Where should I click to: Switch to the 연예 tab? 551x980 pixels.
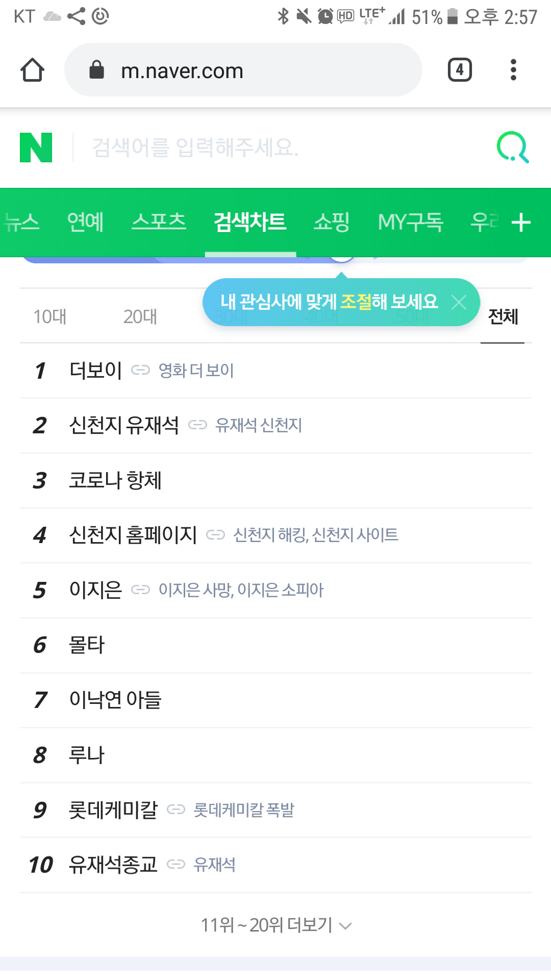click(x=86, y=223)
